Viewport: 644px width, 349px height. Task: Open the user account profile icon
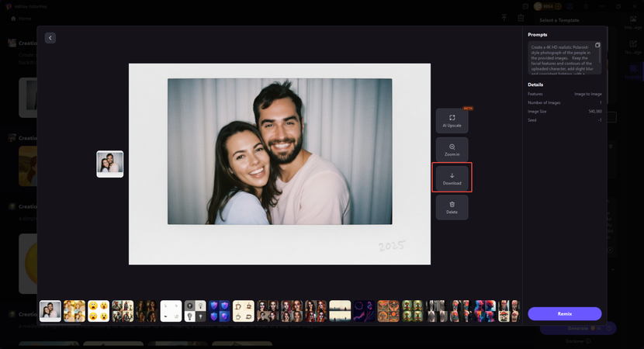click(x=570, y=6)
